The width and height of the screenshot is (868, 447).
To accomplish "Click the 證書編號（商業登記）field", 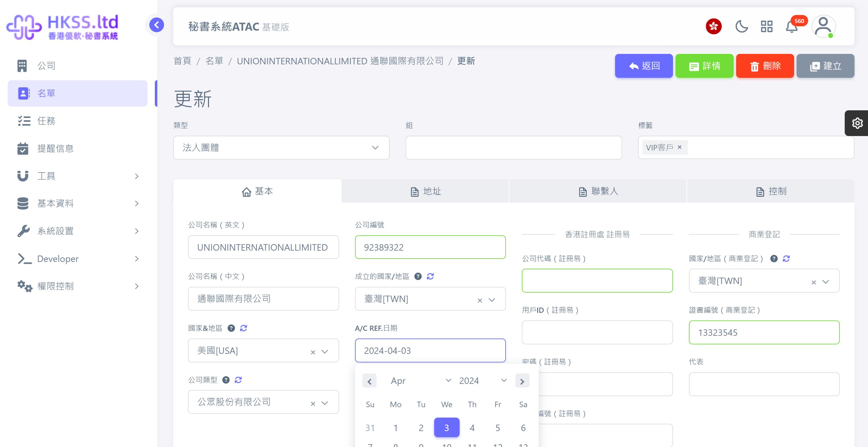I will click(x=764, y=332).
